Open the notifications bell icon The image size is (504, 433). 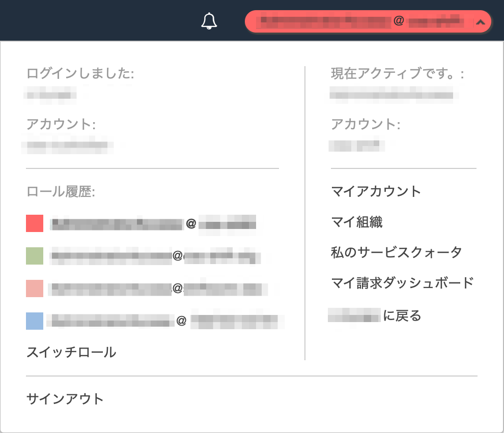click(208, 21)
